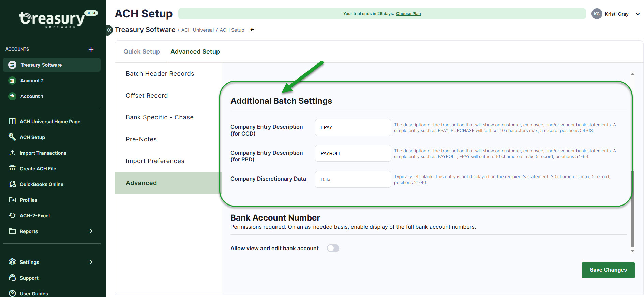Click the Account 1 bank icon

[12, 96]
